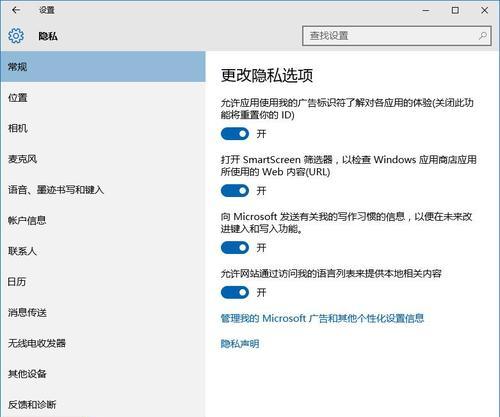Turn off the advertising ID toggle
Screen dimensions: 500x417
click(x=235, y=134)
